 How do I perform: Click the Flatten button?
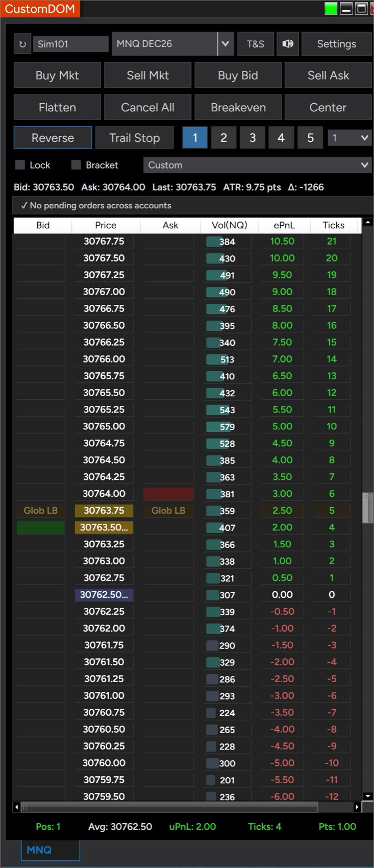[x=57, y=107]
